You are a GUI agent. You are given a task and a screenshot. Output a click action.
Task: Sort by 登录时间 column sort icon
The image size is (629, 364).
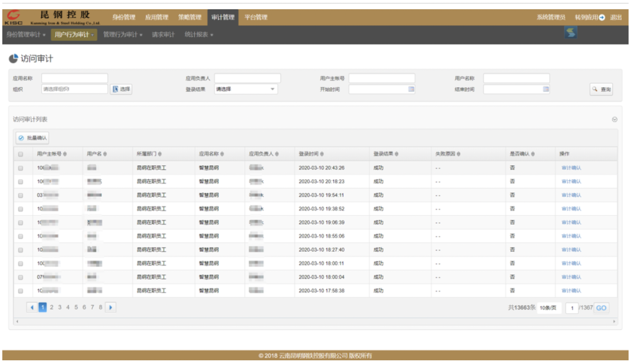(x=321, y=154)
